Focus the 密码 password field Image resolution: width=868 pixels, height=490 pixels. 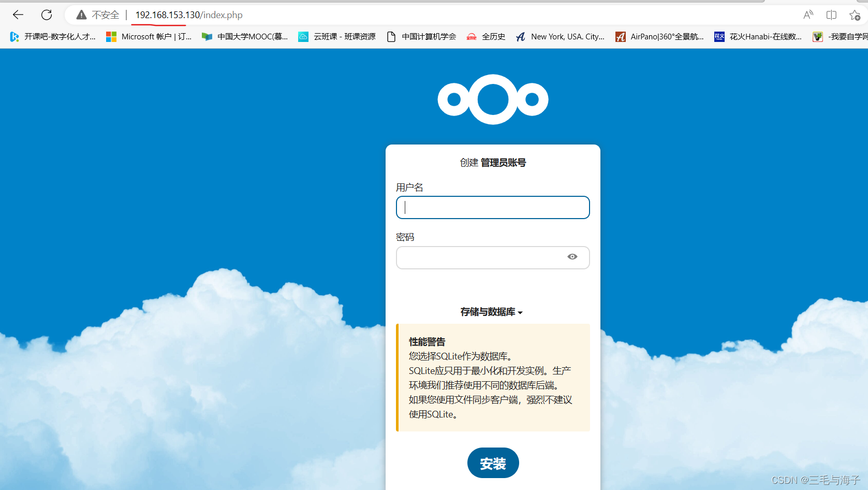click(493, 257)
